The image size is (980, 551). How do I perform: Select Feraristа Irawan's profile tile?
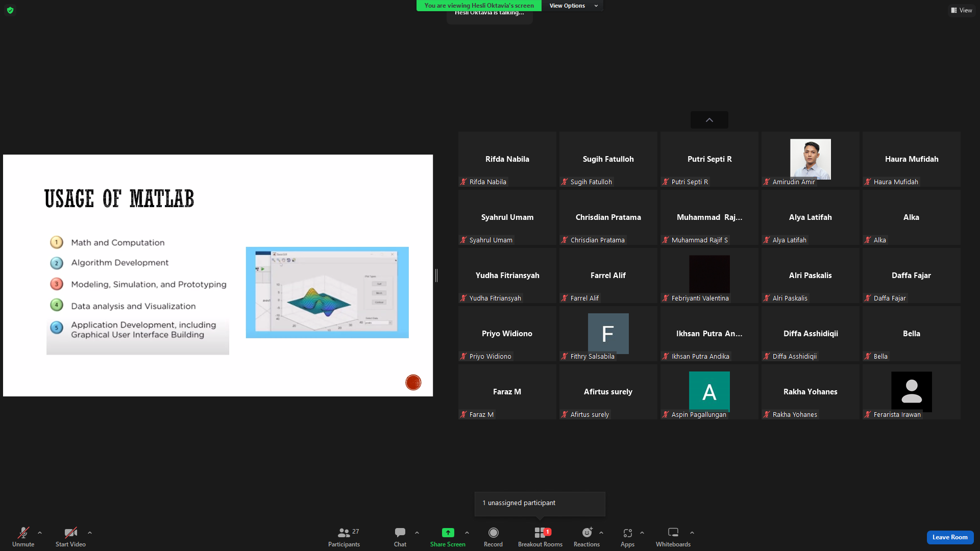coord(912,392)
